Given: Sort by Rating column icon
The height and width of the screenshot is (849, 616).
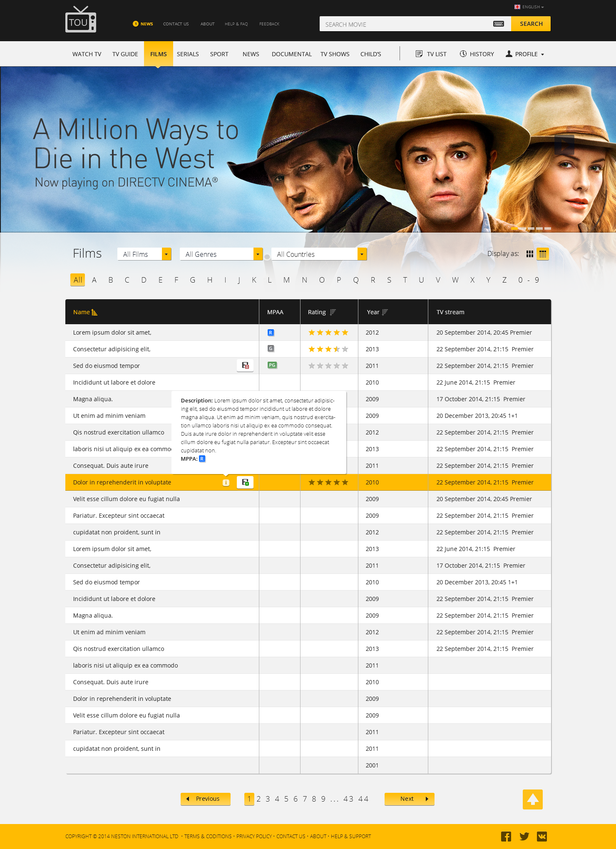Looking at the screenshot, I should tap(333, 312).
